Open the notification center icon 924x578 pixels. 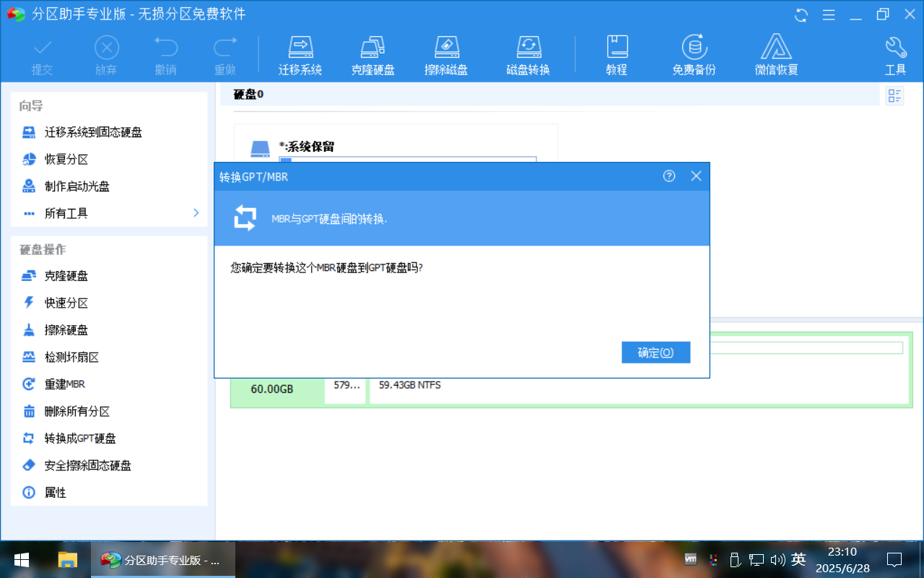click(x=894, y=560)
